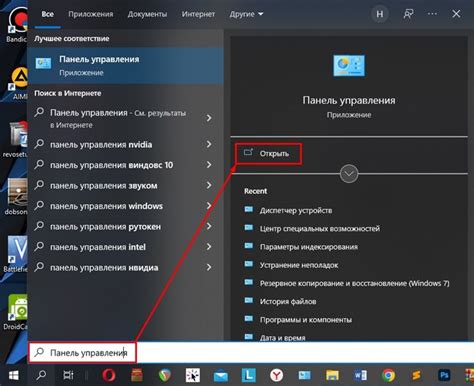Open recent Диспетчер устройств
Screen dimensions: 474x386
pyautogui.click(x=296, y=210)
